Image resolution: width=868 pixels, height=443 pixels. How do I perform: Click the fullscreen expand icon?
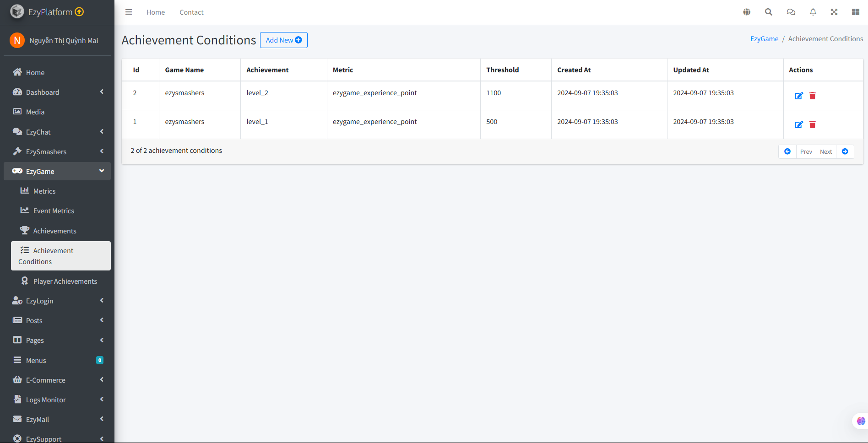[x=834, y=12]
